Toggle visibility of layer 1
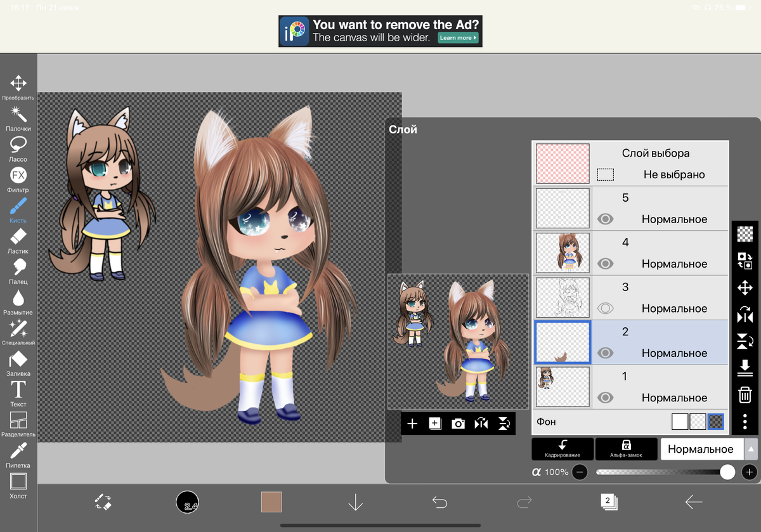 (606, 398)
